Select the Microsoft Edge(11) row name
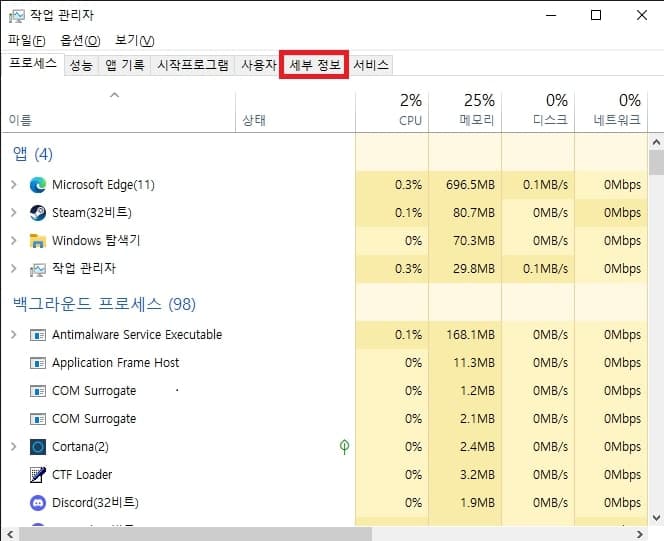This screenshot has height=541, width=664. (103, 185)
